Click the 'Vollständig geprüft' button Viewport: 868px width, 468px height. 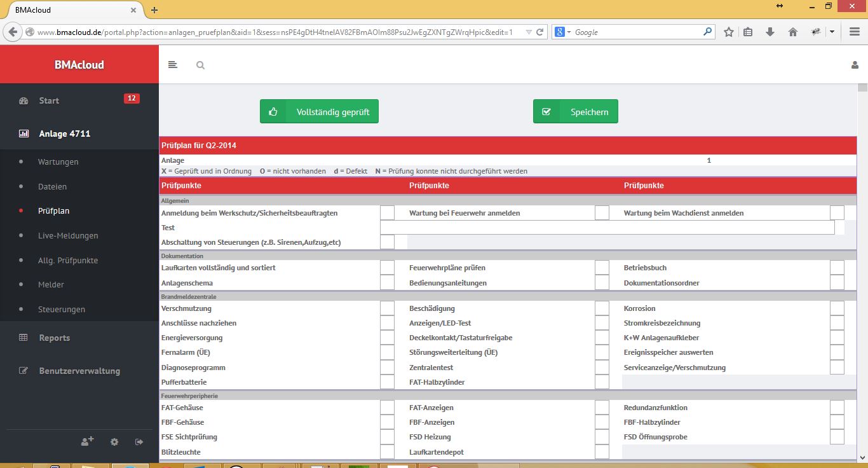[x=319, y=111]
